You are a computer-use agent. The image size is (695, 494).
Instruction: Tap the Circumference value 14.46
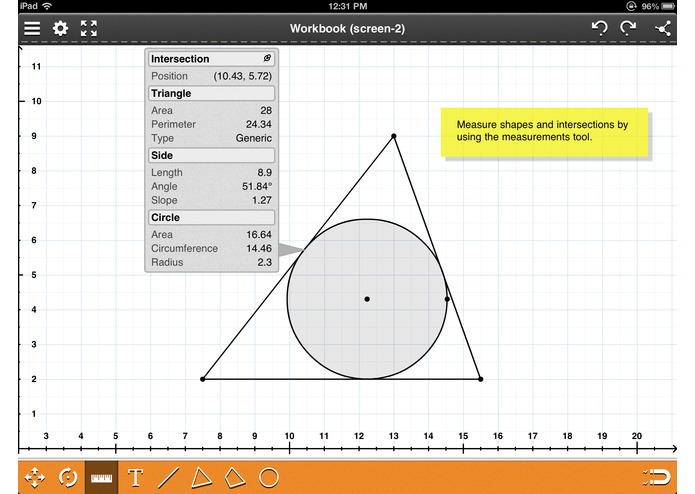(x=259, y=248)
